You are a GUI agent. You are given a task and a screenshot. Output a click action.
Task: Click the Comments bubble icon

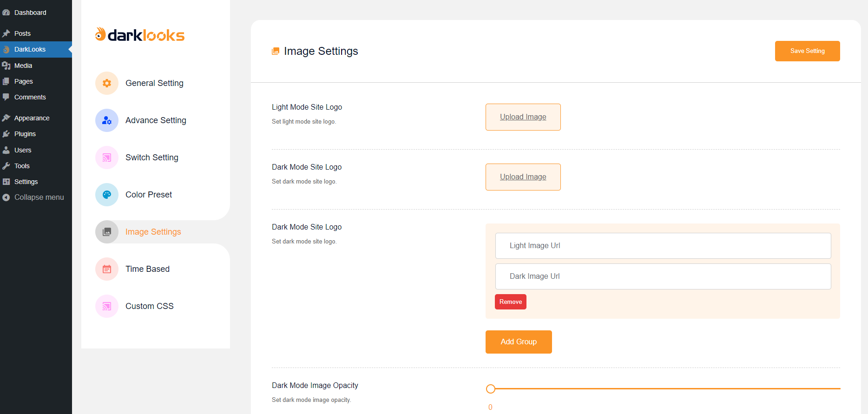[6, 97]
